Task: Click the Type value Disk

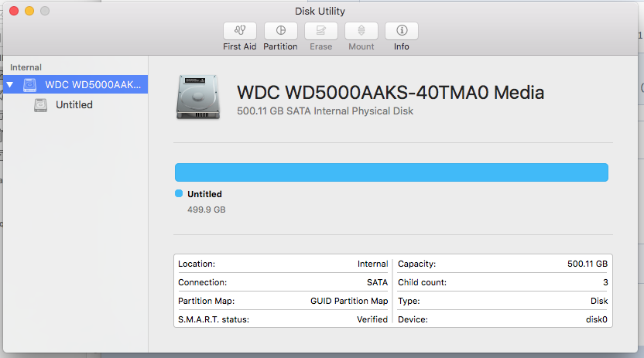Action: coord(599,301)
